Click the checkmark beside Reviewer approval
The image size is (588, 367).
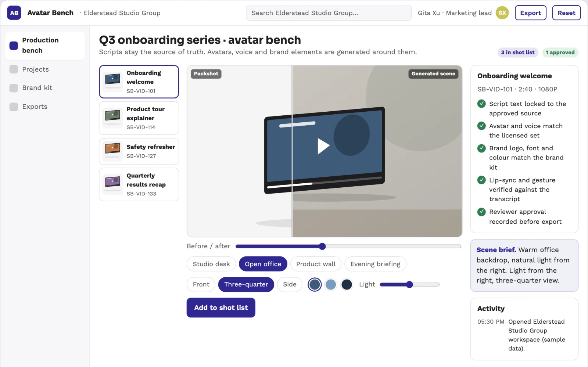coord(481,212)
